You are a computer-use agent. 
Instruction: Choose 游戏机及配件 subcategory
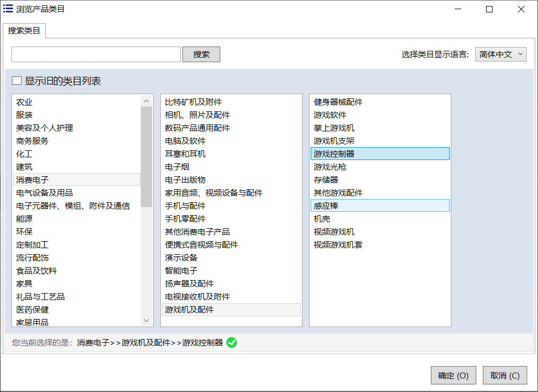(231, 310)
